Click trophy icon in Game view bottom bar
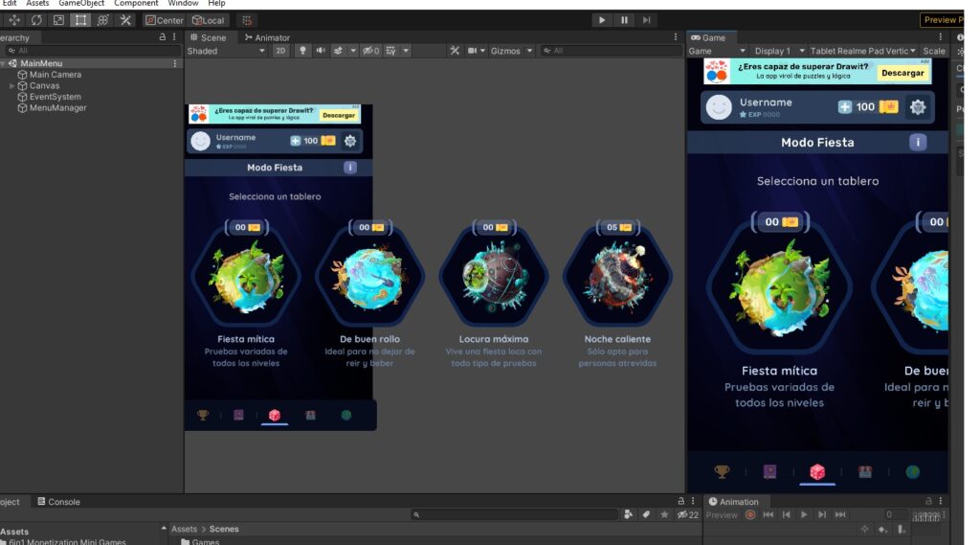 (722, 472)
